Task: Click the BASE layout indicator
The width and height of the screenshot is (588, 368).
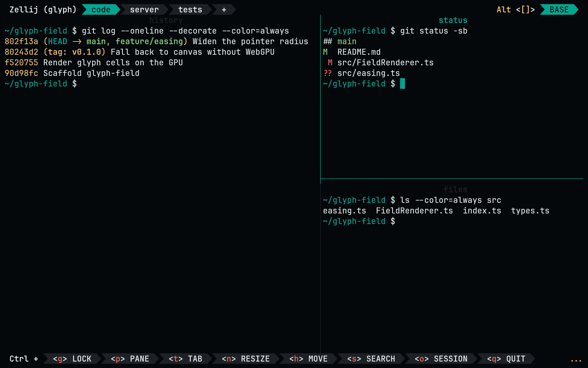Action: click(559, 9)
